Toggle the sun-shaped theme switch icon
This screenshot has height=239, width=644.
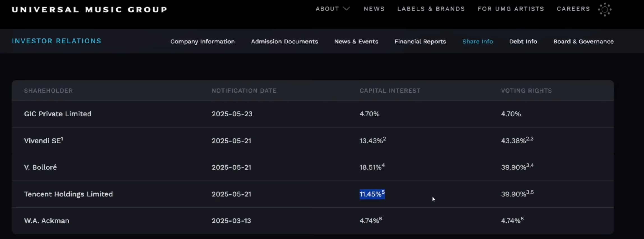click(x=605, y=10)
